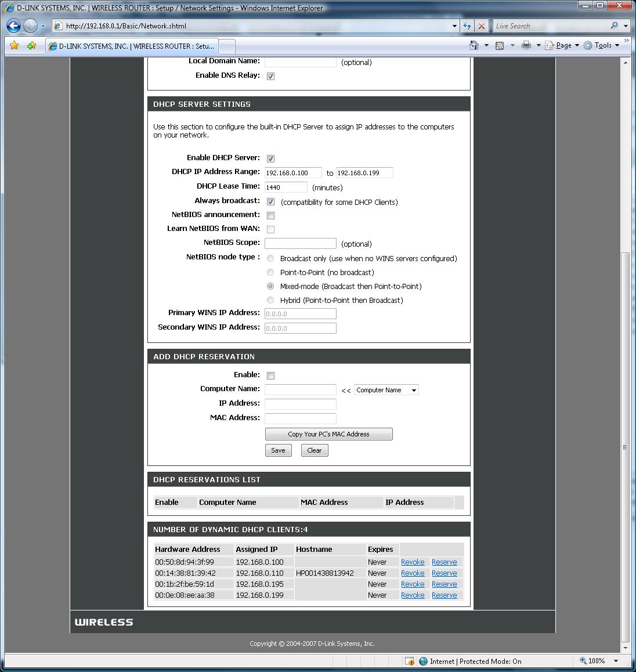636x672 pixels.
Task: Revoke lease for 192.168.0.195
Action: 413,584
